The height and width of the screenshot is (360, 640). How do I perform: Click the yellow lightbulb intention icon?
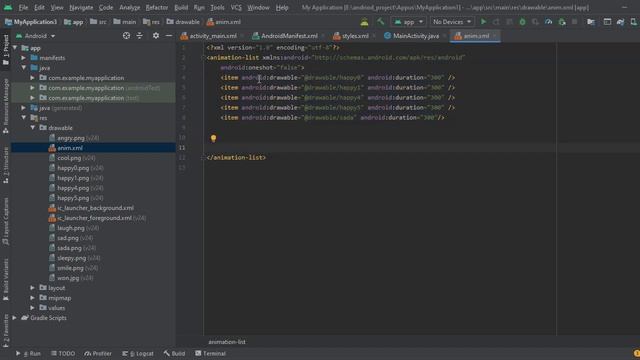(x=213, y=138)
